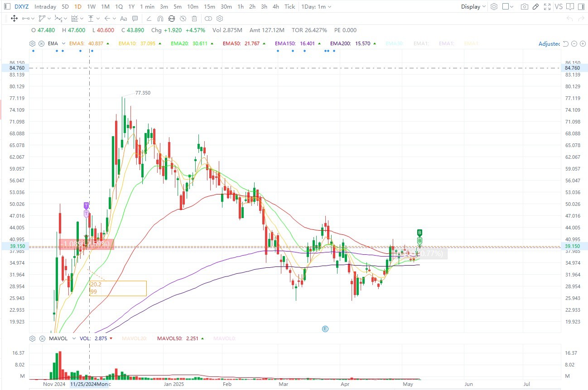Remove the EMA indicator using X icon
This screenshot has height=390, width=588.
pyautogui.click(x=42, y=43)
